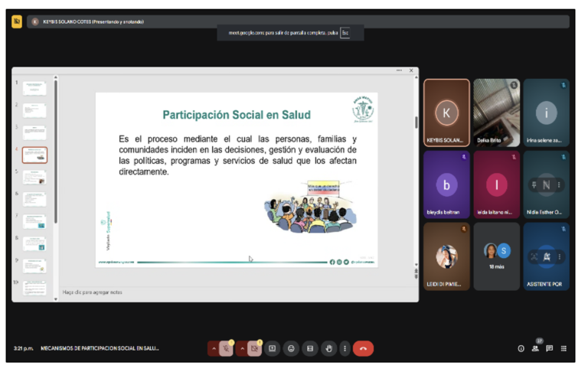The width and height of the screenshot is (588, 372).
Task: Click the '18 más' participants tile
Action: point(496,256)
